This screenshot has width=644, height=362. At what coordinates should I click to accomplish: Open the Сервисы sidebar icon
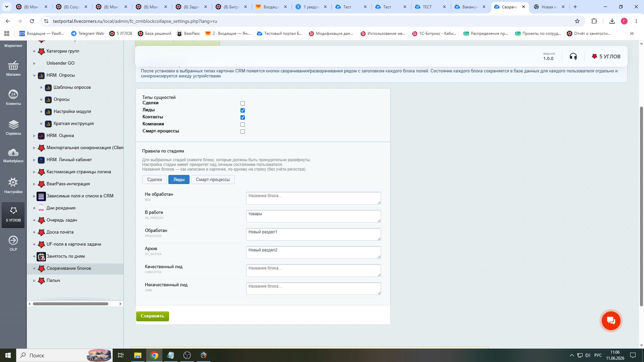click(13, 127)
